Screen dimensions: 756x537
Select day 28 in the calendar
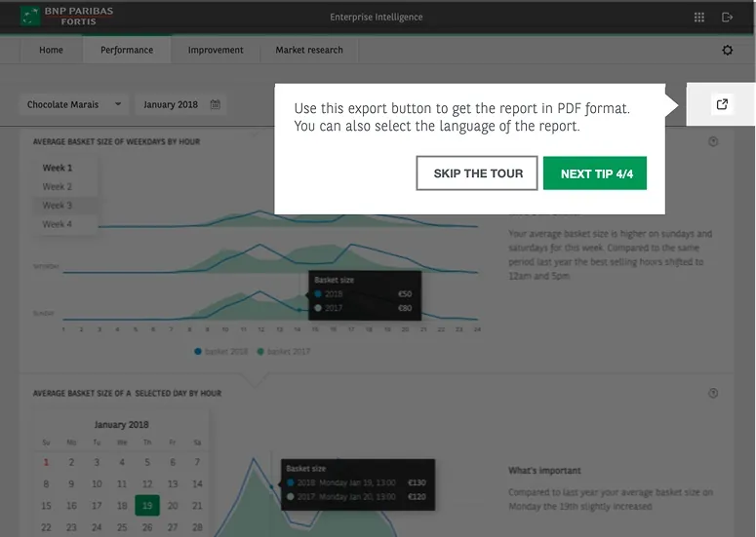click(x=197, y=527)
